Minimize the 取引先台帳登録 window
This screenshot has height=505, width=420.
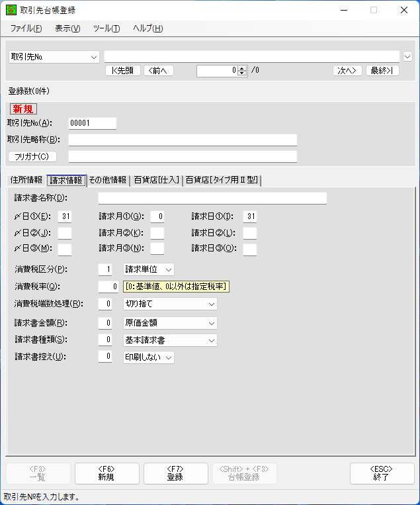[344, 11]
